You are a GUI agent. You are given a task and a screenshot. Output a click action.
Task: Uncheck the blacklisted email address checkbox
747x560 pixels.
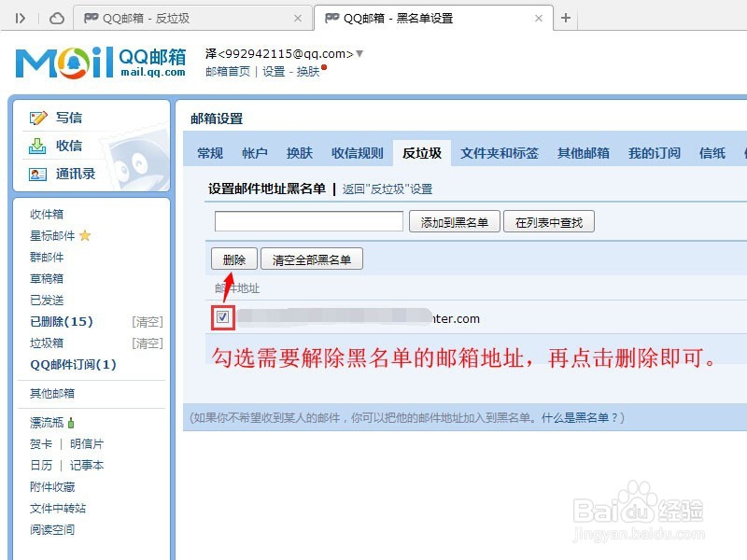click(x=222, y=317)
